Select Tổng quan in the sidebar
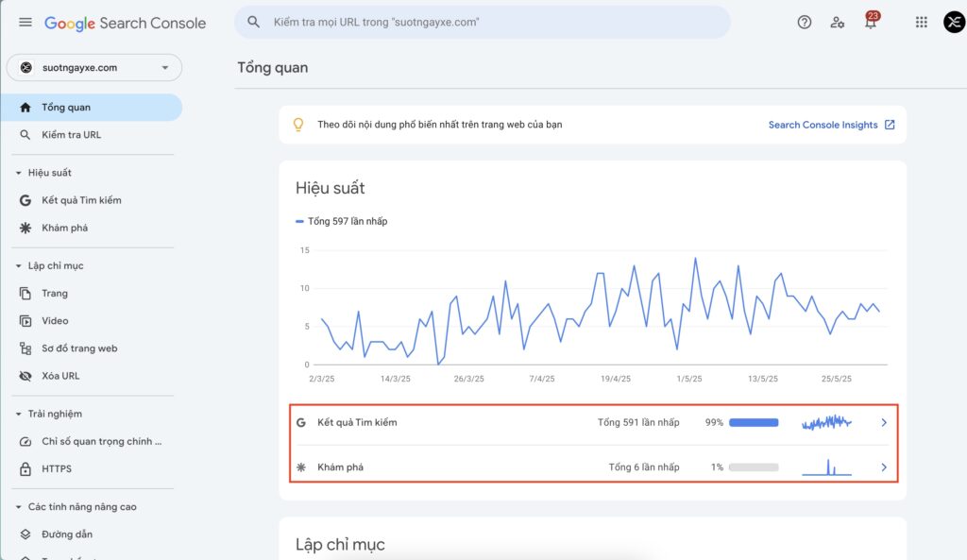Screen dimensions: 967x560 (92, 108)
